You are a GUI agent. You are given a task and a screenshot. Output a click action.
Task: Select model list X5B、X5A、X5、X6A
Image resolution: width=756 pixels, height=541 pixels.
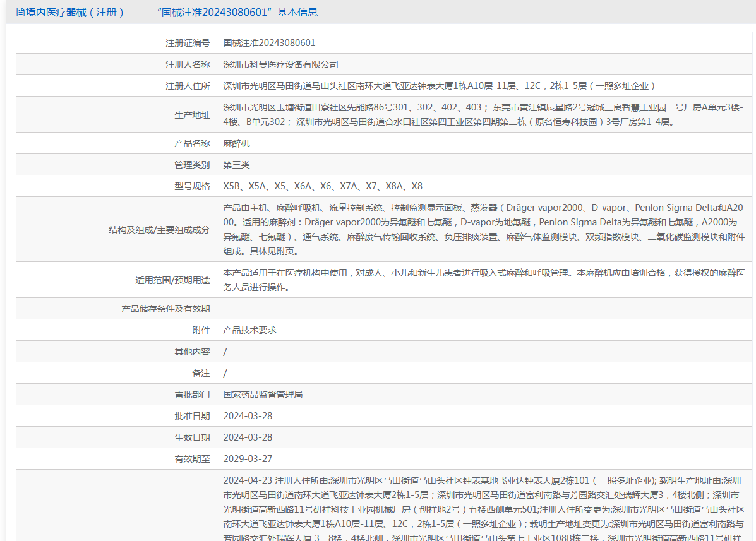(x=323, y=186)
